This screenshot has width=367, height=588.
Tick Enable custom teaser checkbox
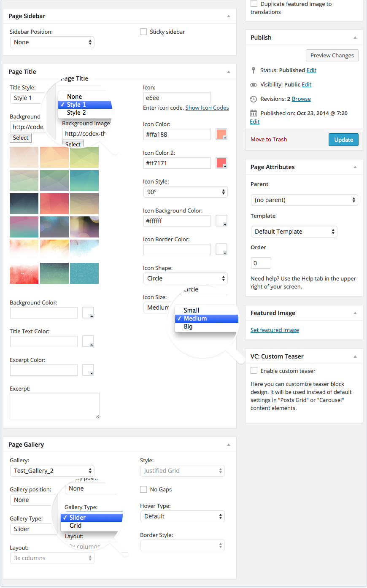[x=254, y=371]
